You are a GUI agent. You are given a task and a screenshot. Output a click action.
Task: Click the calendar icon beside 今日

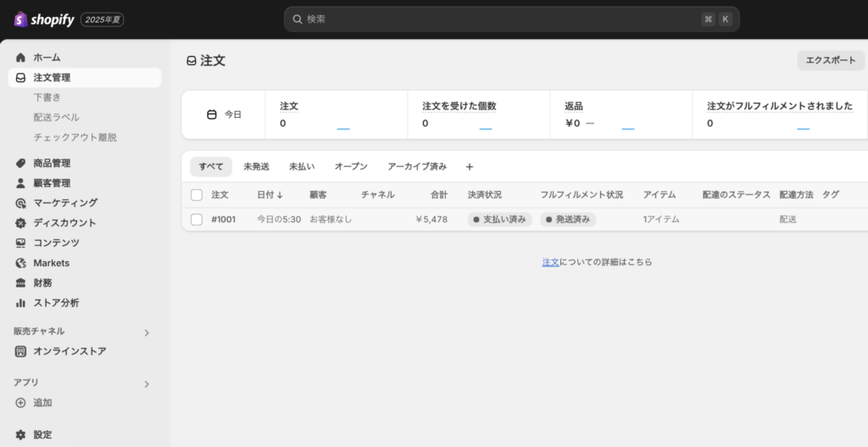(x=211, y=115)
